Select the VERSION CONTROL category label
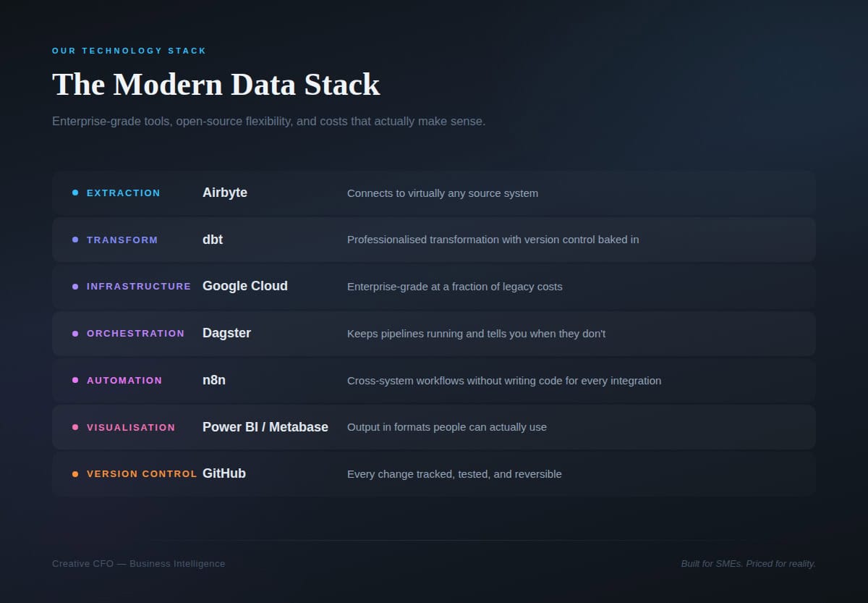 point(142,474)
